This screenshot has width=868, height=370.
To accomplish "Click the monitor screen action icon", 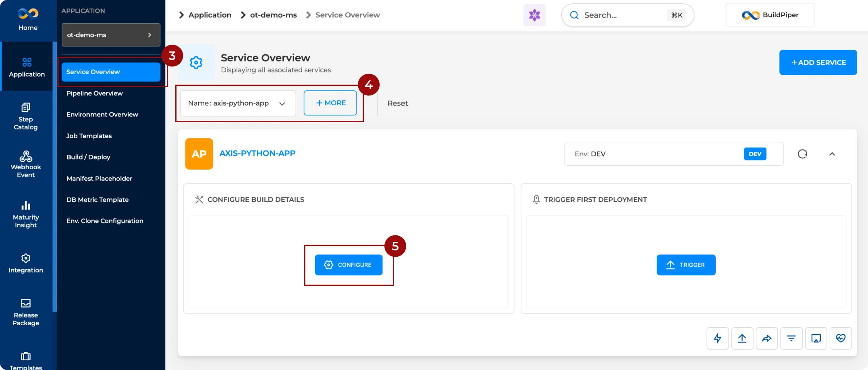I will pyautogui.click(x=816, y=339).
